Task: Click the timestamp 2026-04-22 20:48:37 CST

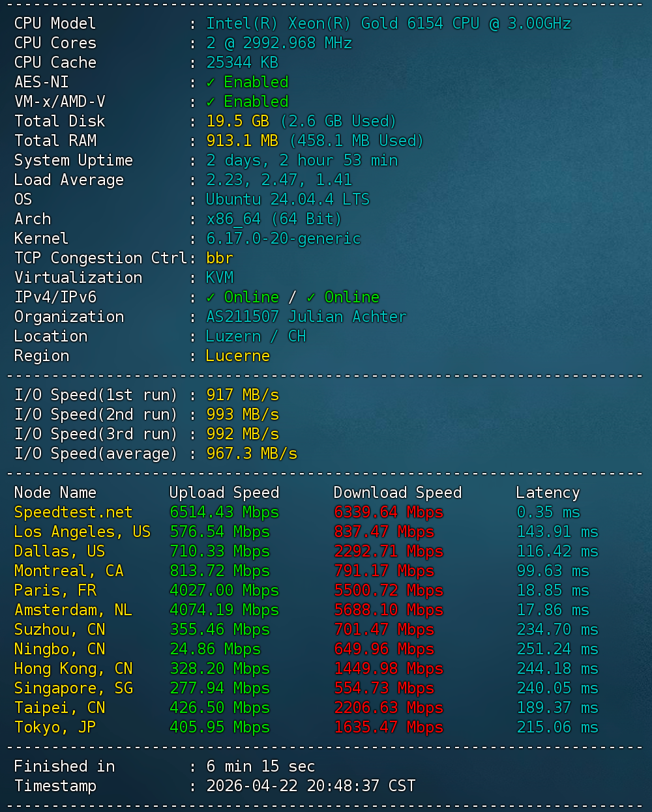Action: (x=310, y=786)
